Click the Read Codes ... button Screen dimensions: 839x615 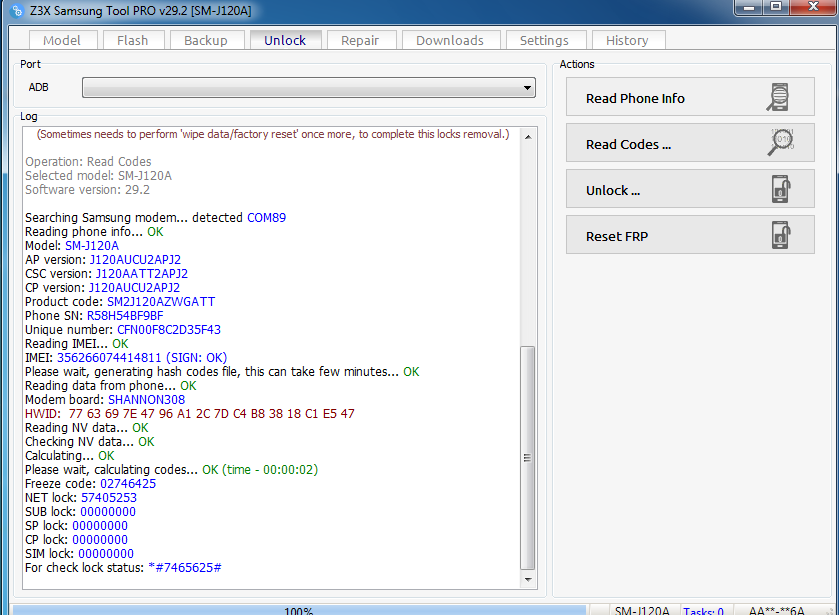pos(690,143)
